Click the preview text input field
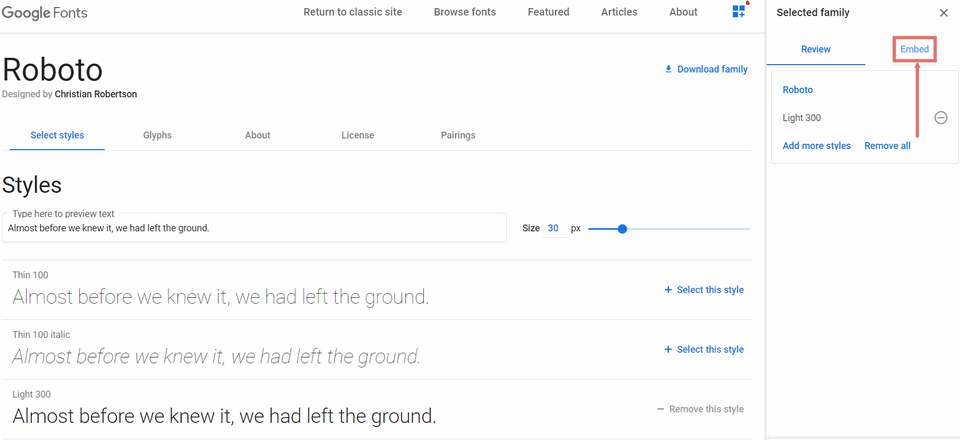Image resolution: width=960 pixels, height=440 pixels. click(x=254, y=228)
